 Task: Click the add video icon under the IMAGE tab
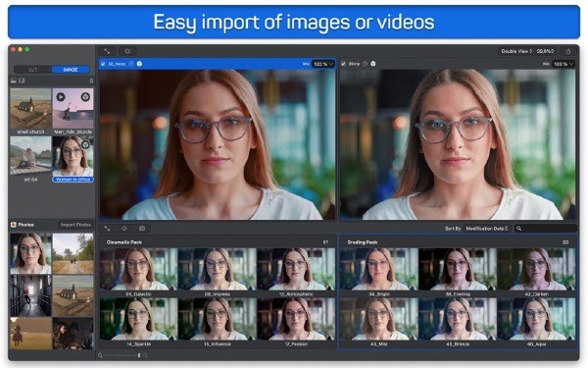[x=23, y=80]
